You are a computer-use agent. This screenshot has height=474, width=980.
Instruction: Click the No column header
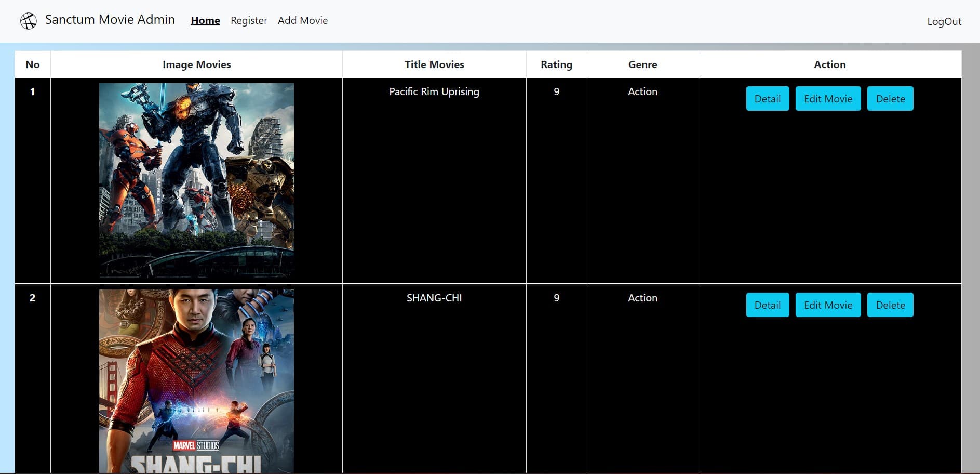click(33, 64)
